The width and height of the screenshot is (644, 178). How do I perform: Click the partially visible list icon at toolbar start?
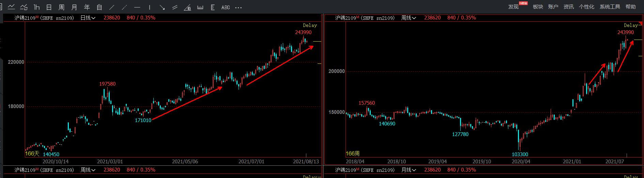click(1, 7)
